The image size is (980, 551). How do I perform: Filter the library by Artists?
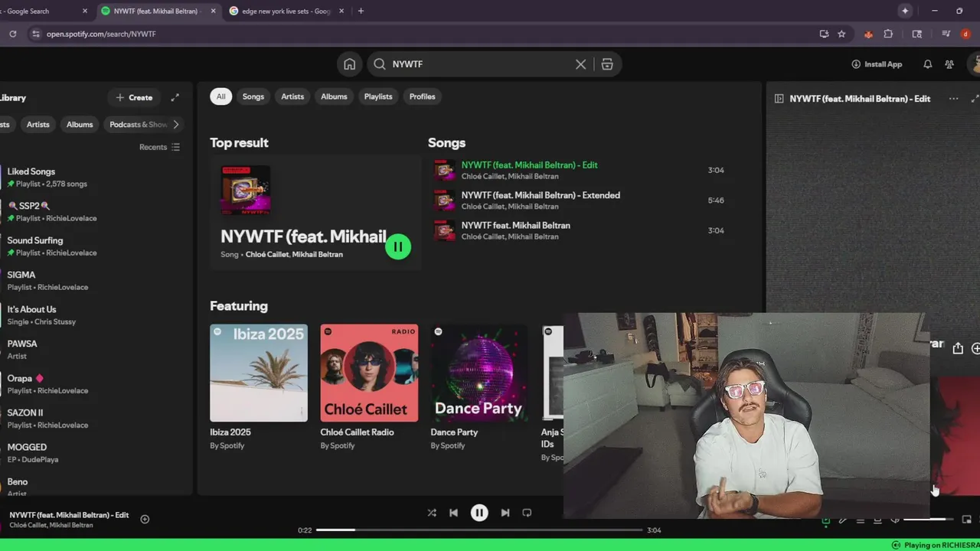tap(38, 125)
